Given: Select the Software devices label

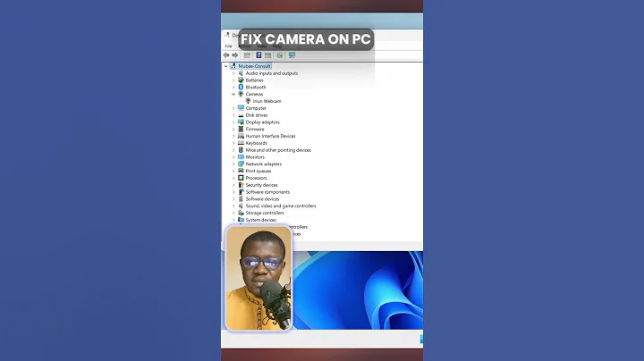Looking at the screenshot, I should click(262, 199).
